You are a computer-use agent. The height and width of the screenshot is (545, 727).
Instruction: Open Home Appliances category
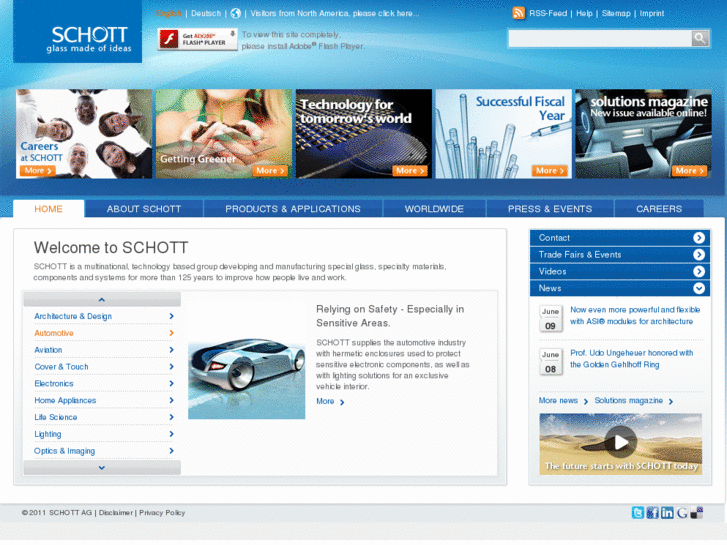point(65,400)
